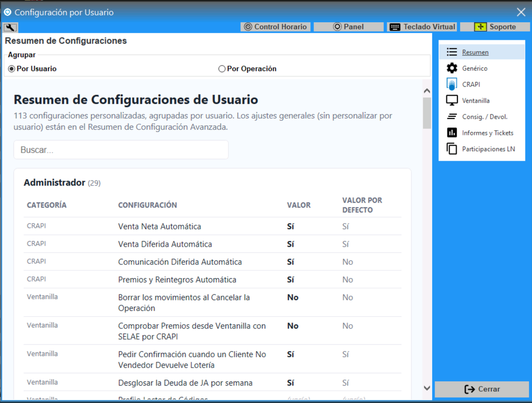Click the CONFIGURACIÓN column header
Image resolution: width=532 pixels, height=403 pixels.
click(x=147, y=205)
